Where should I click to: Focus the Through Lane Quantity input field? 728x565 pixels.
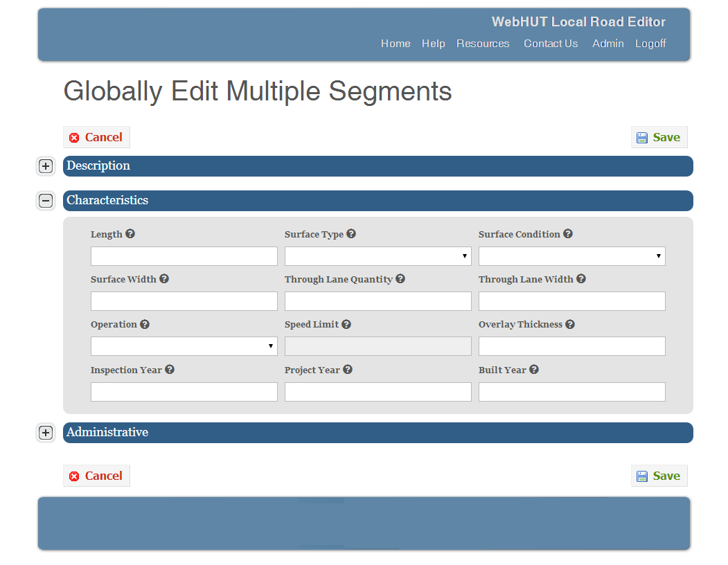point(378,301)
